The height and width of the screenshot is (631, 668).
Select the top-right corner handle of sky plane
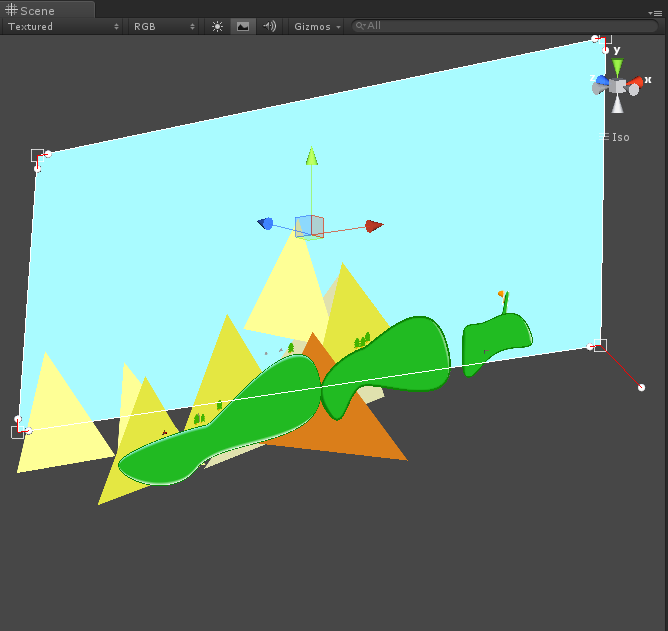coord(606,40)
